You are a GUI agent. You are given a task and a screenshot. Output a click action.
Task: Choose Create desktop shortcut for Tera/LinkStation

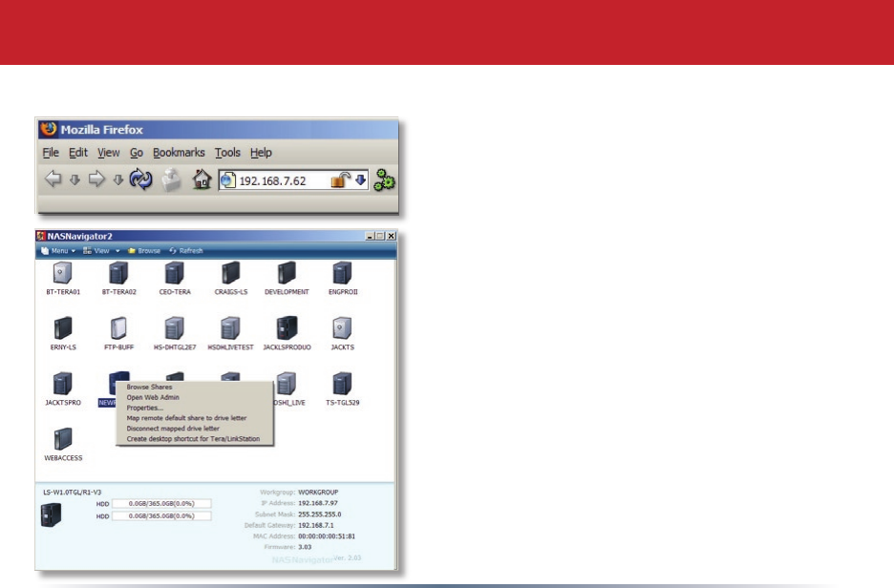pos(195,439)
